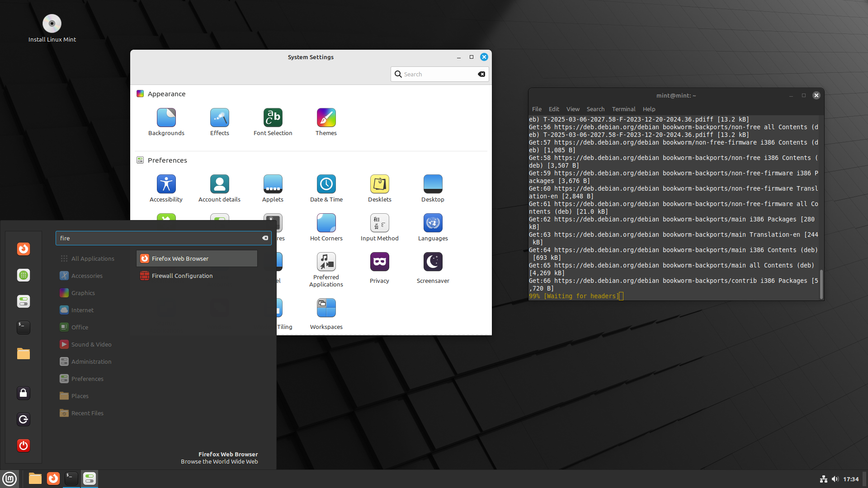
Task: Open Font Selection settings
Action: (x=273, y=118)
